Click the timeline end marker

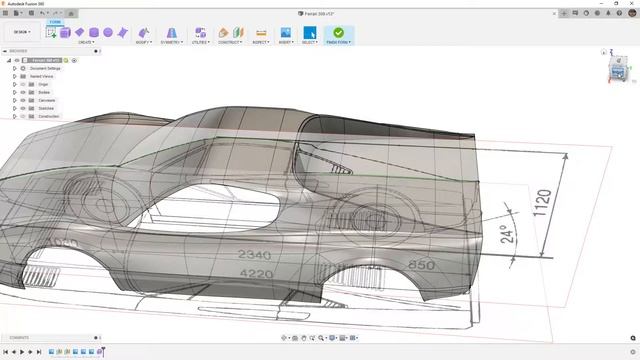pos(103,351)
